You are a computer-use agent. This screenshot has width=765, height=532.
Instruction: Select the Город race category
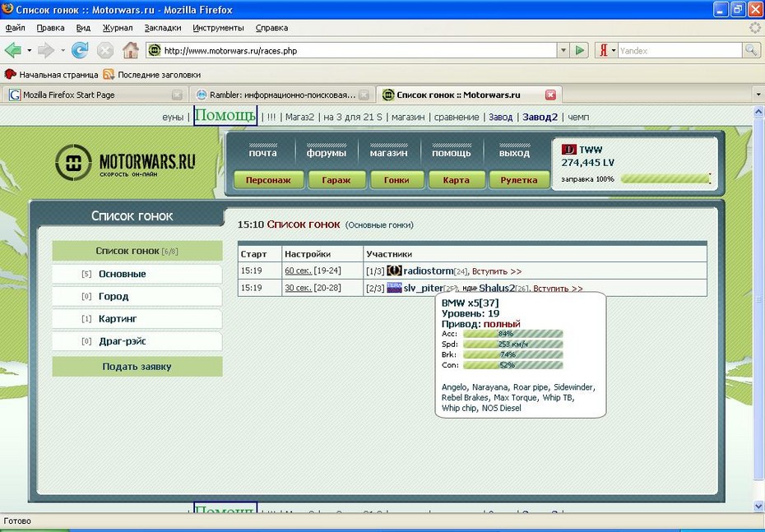pos(137,297)
